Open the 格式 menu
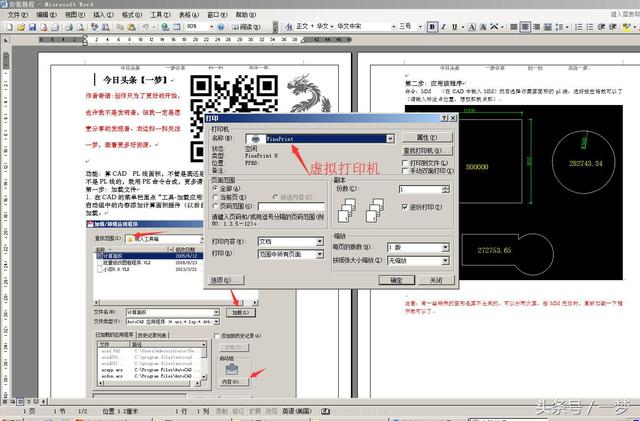This screenshot has height=421, width=640. (x=131, y=17)
